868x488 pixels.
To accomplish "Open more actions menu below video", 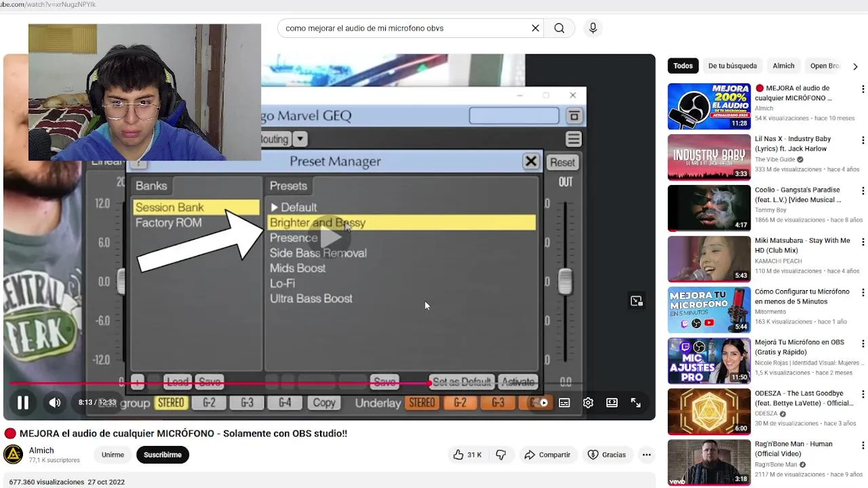I will (x=646, y=455).
